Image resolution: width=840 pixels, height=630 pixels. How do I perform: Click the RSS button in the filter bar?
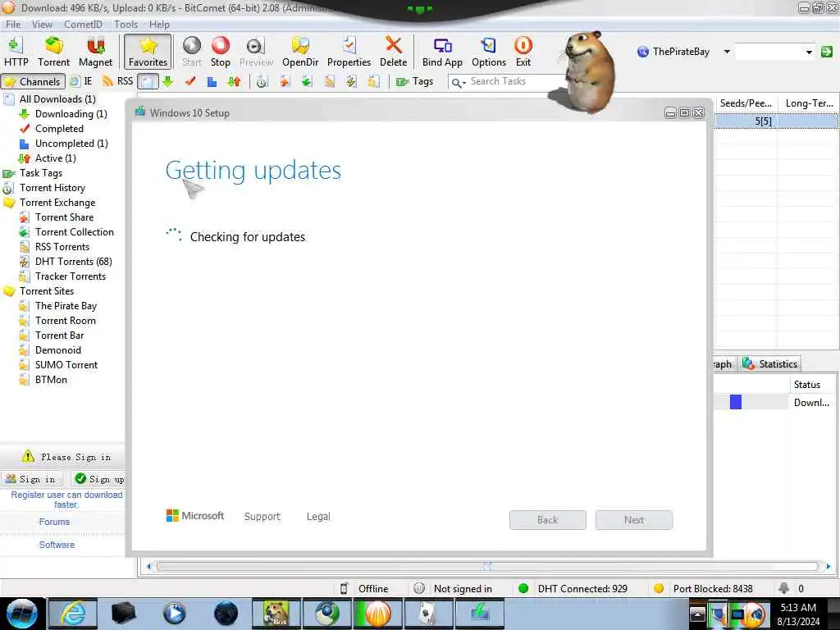(x=117, y=81)
